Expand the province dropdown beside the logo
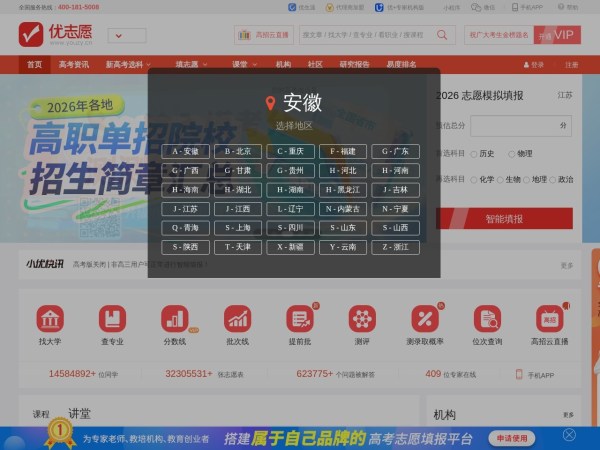600x450 pixels. (x=126, y=36)
